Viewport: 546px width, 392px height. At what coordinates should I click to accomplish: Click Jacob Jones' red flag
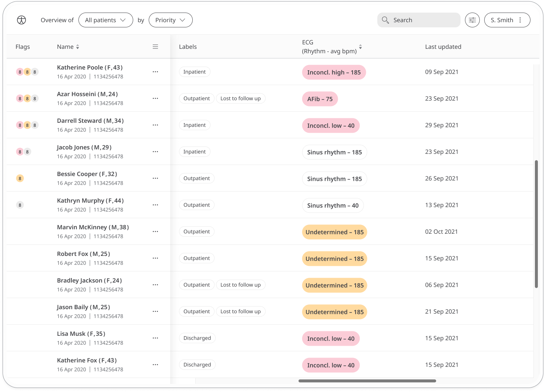pos(20,152)
